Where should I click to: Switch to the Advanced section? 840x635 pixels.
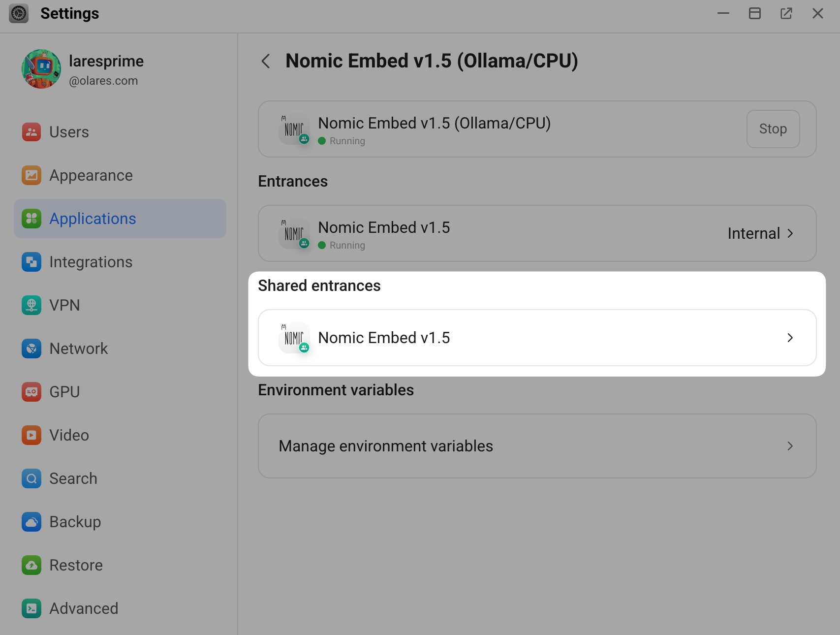31,608
